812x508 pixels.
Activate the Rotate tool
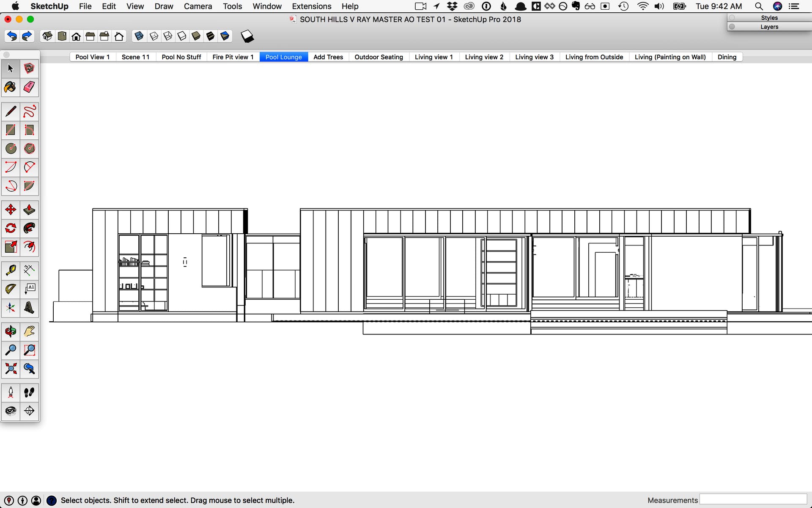(11, 228)
